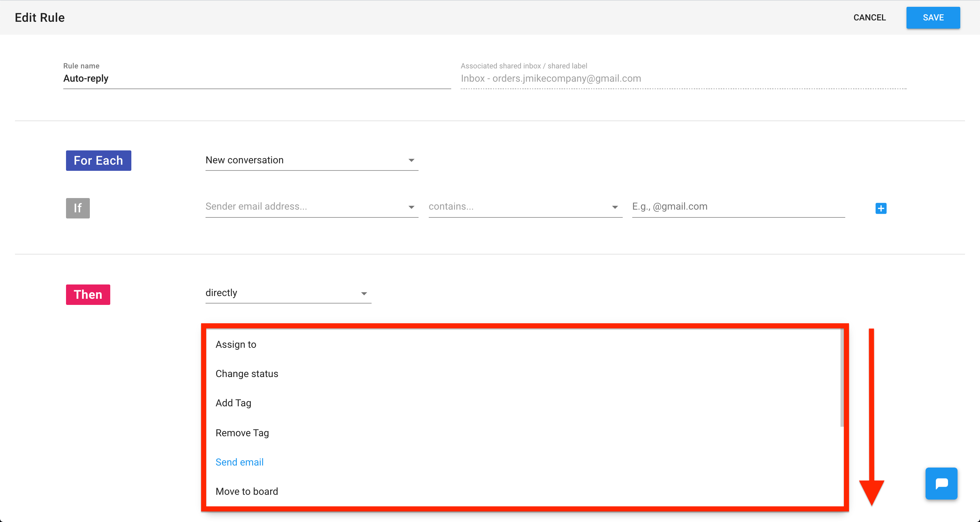Click the pink Then label badge
The image size is (980, 522).
[88, 294]
